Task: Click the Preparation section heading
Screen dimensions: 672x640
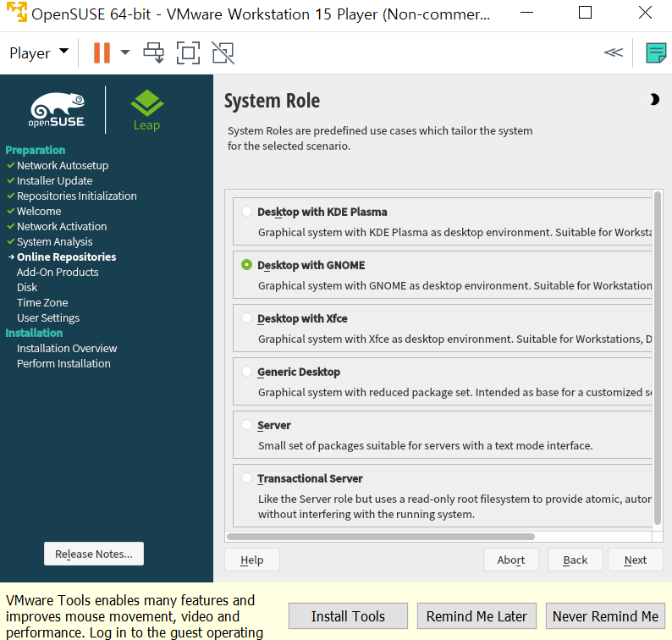Action: coord(36,150)
